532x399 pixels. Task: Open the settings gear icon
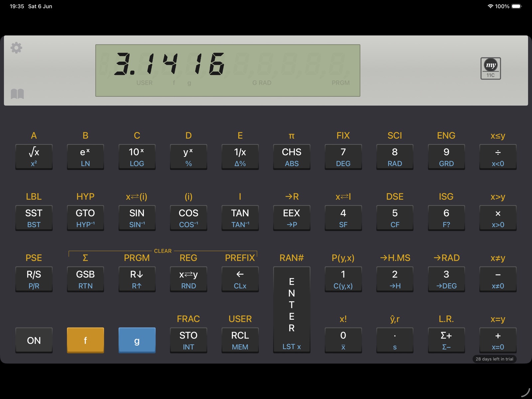16,48
